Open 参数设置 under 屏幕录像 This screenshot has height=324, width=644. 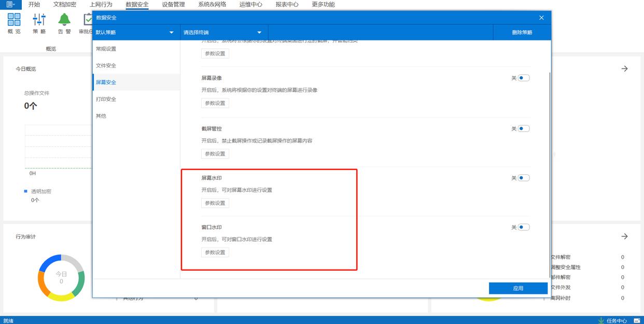(x=215, y=103)
